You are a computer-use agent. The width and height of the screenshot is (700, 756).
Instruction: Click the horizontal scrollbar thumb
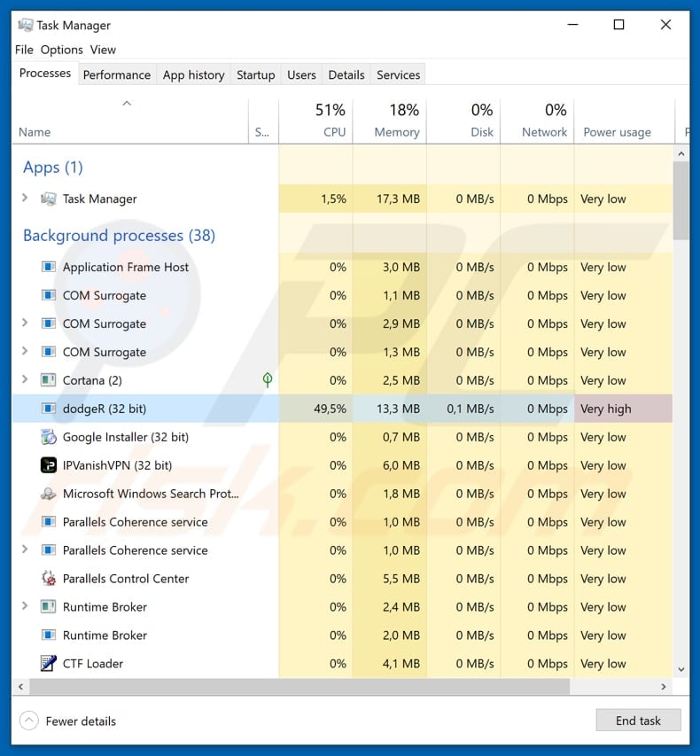[299, 686]
